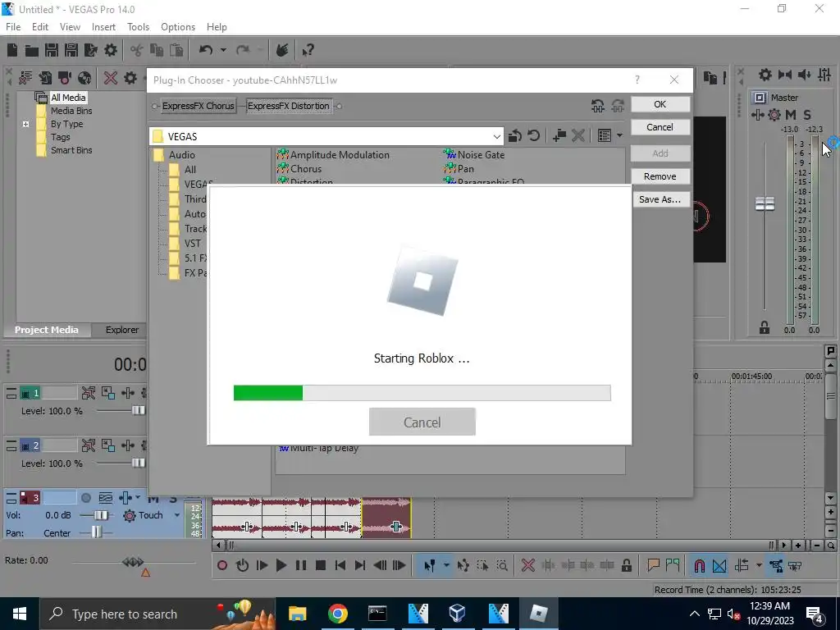
Task: Select the Envelope edit tool
Action: click(463, 565)
